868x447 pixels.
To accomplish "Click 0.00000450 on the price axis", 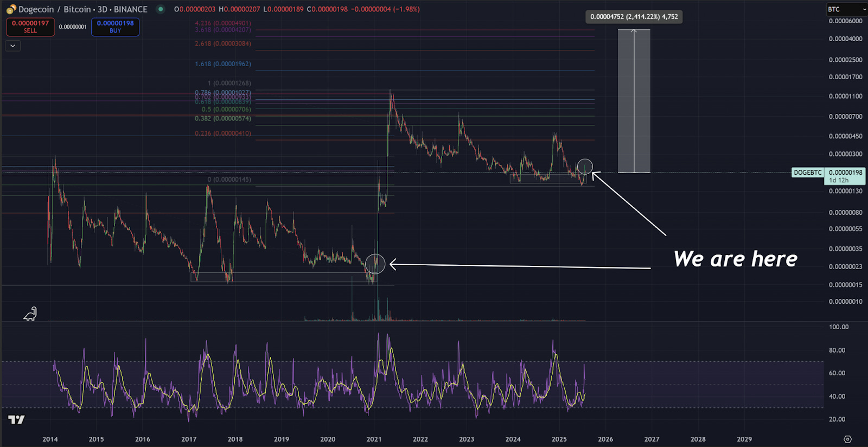I will 845,136.
